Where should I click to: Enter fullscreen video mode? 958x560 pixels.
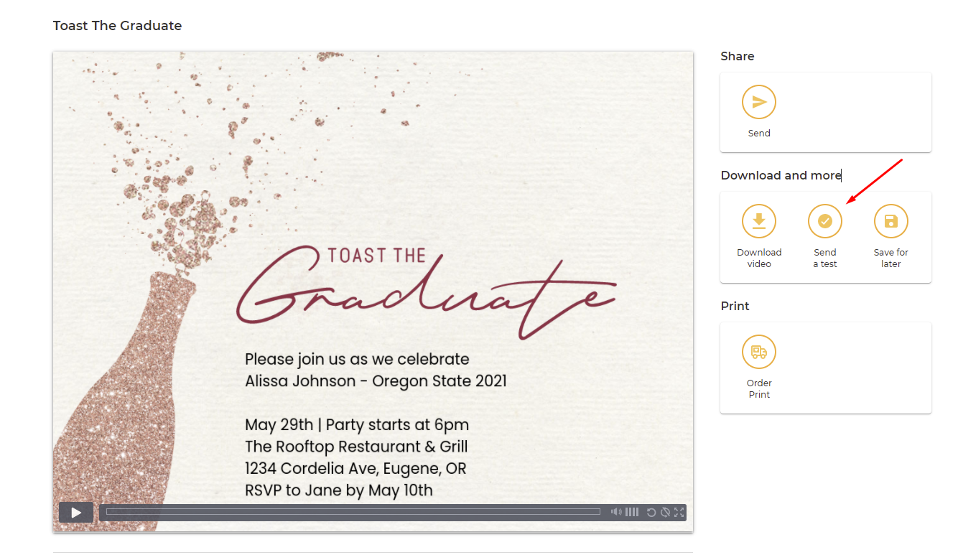[x=679, y=512]
